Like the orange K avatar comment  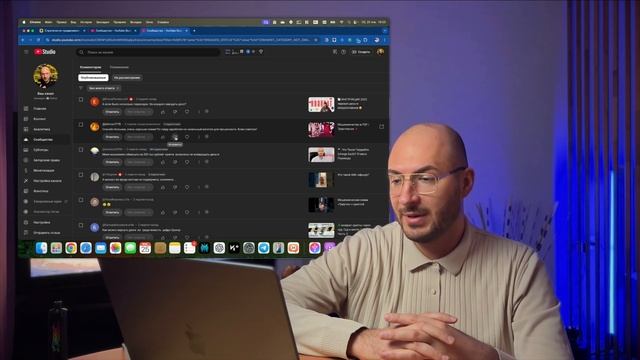click(163, 111)
